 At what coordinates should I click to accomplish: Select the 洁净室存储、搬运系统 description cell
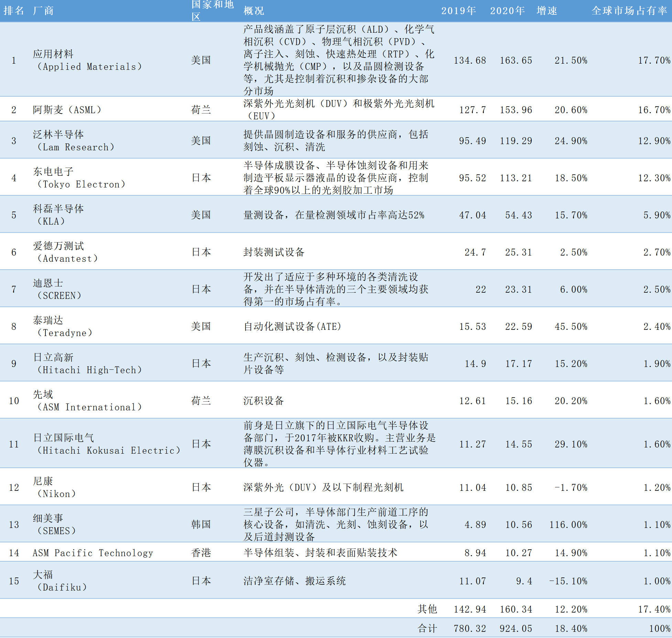[295, 581]
